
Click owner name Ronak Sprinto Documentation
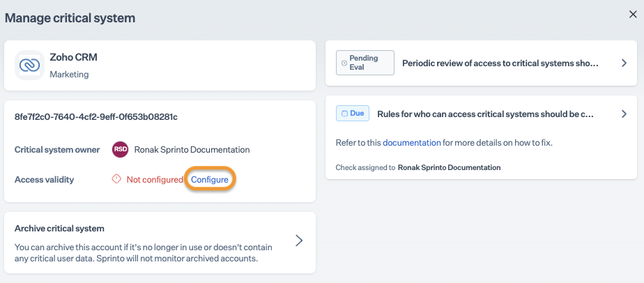(192, 149)
